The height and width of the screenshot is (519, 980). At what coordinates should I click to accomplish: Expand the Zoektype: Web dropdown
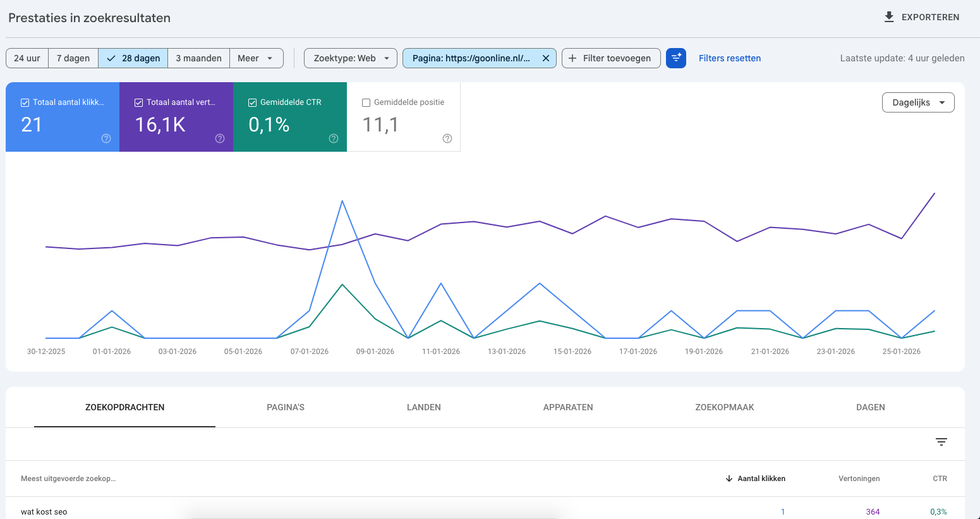pos(351,58)
